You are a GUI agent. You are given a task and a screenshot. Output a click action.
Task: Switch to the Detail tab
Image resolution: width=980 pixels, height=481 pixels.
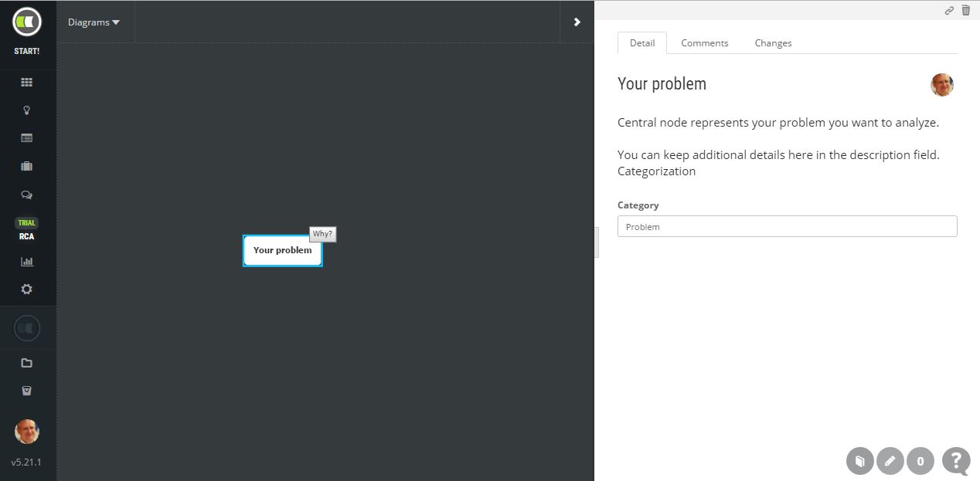click(x=642, y=42)
